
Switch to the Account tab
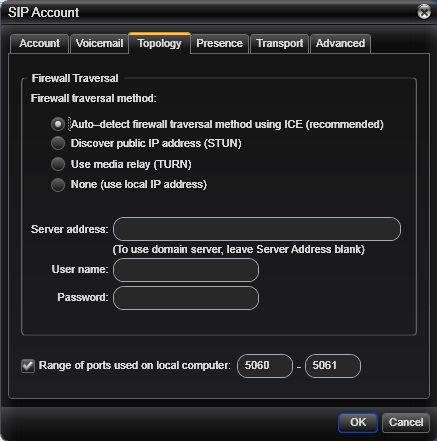(39, 43)
